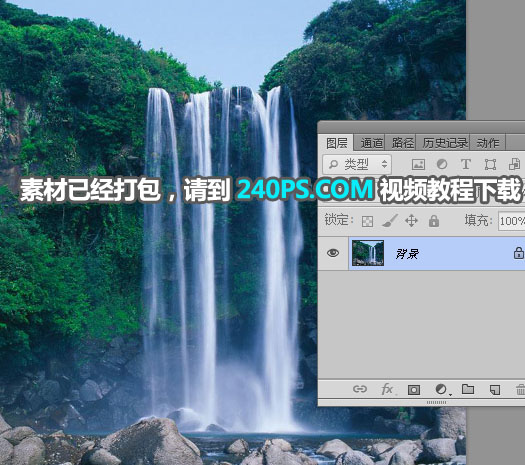Click the link layers chain icon
525x465 pixels.
360,389
